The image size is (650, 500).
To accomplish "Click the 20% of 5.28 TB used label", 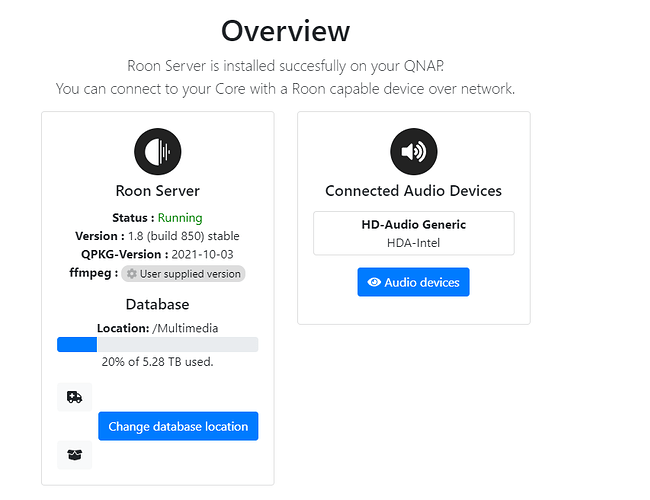I will click(x=158, y=362).
